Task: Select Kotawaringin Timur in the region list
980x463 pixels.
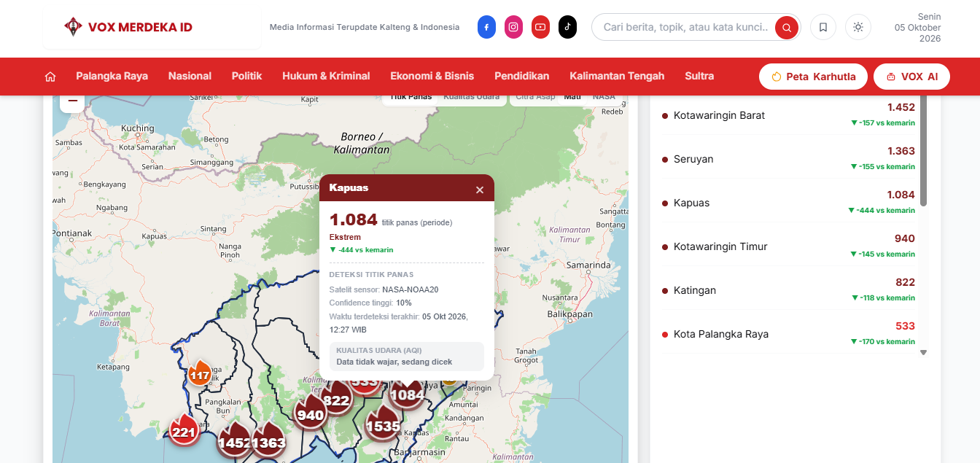Action: pyautogui.click(x=788, y=246)
